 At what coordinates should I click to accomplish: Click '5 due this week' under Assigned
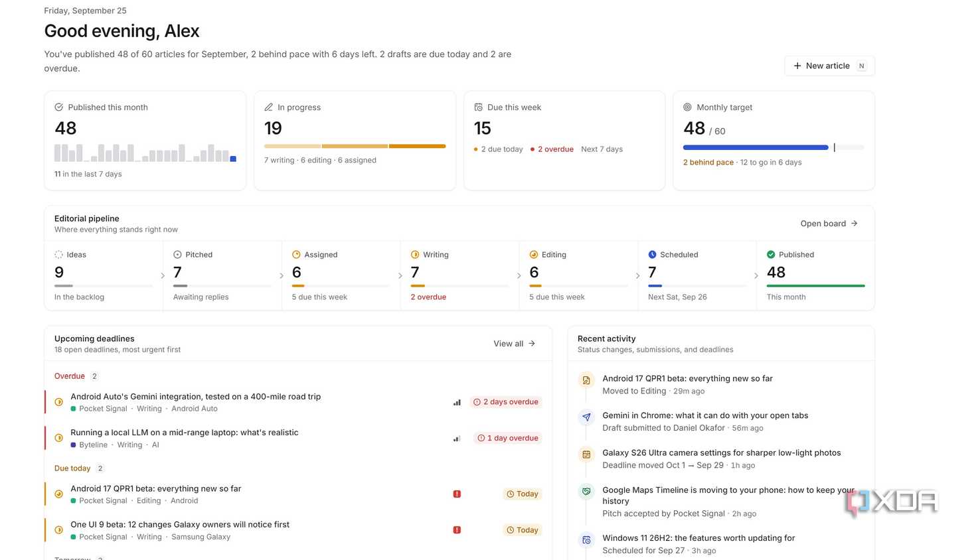point(319,297)
